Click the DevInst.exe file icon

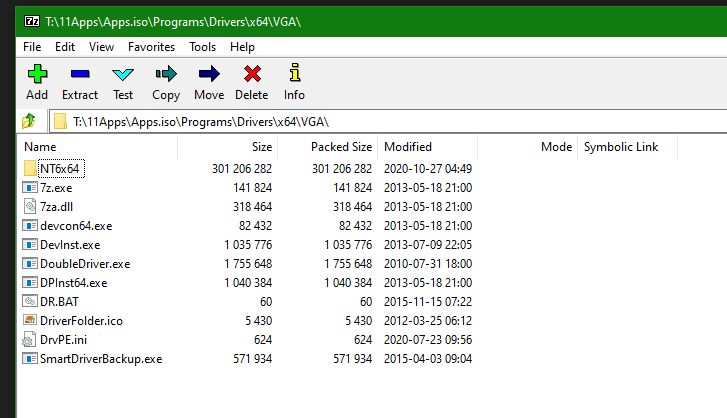tap(30, 245)
